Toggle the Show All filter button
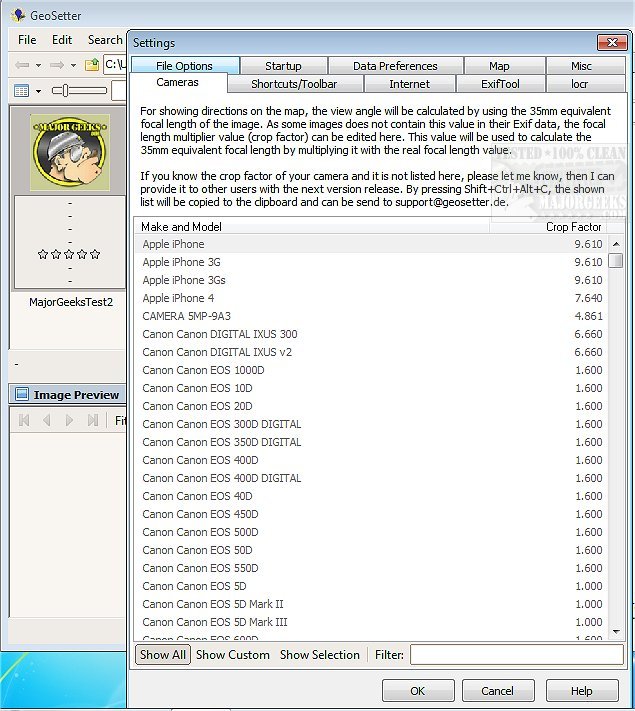Image resolution: width=635 pixels, height=711 pixels. tap(163, 655)
